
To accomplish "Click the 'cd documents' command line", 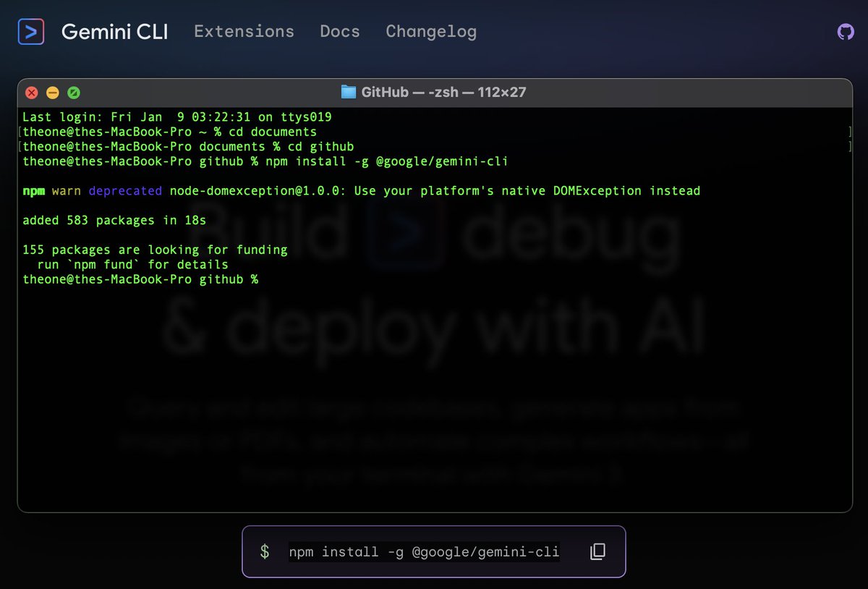I will 169,132.
